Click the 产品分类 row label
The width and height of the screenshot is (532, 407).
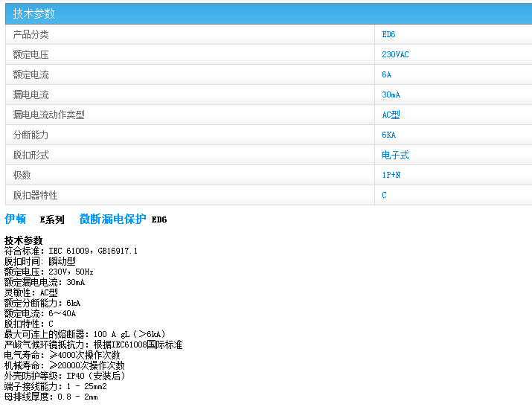[x=31, y=34]
